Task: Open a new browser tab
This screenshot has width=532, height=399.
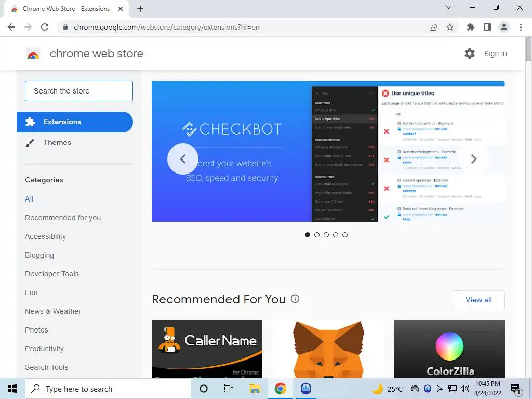Action: point(140,9)
